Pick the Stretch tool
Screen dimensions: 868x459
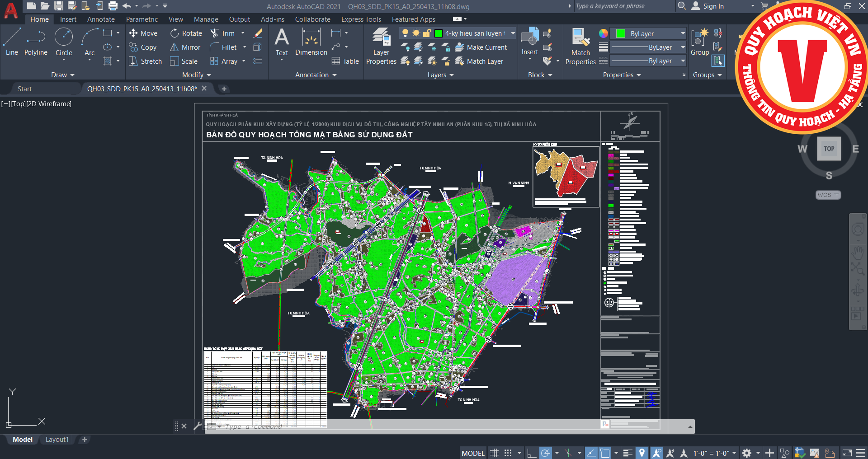[145, 61]
